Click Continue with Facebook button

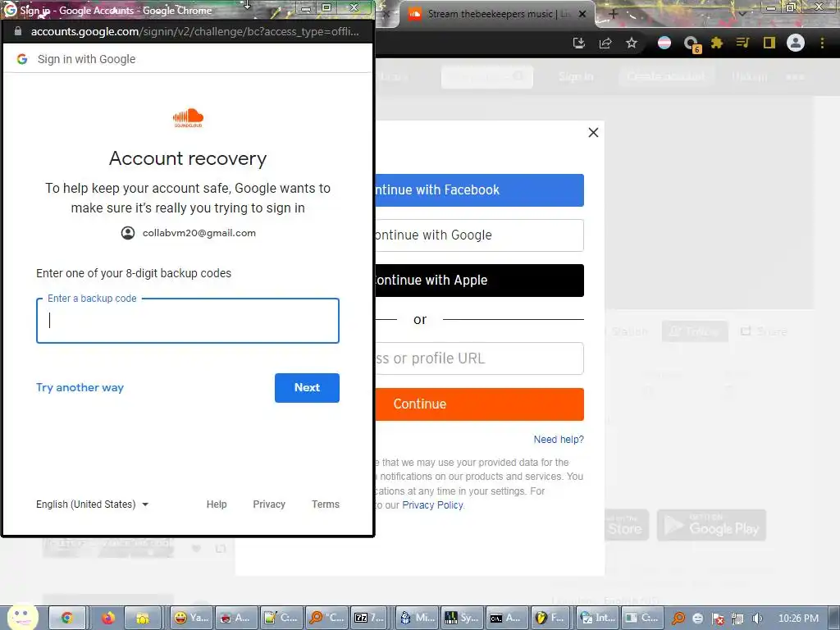point(479,189)
